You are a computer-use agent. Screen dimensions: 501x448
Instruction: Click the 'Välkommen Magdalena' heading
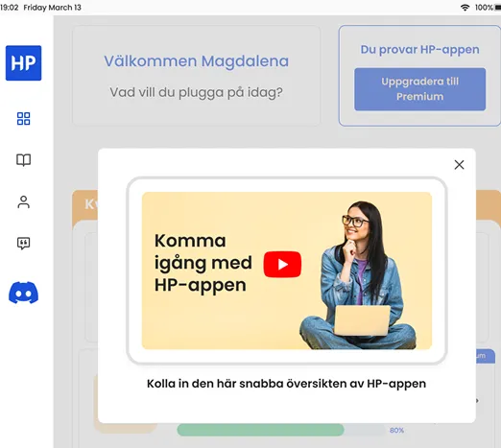pos(196,61)
